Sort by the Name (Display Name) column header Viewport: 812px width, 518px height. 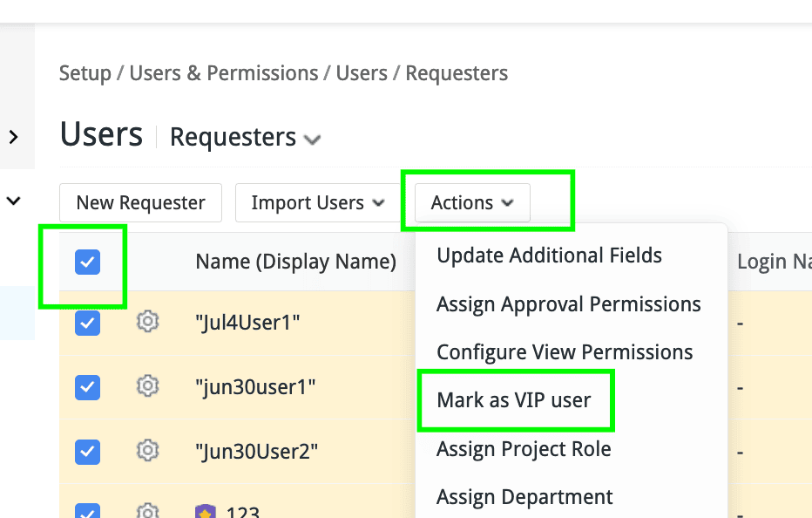tap(295, 262)
